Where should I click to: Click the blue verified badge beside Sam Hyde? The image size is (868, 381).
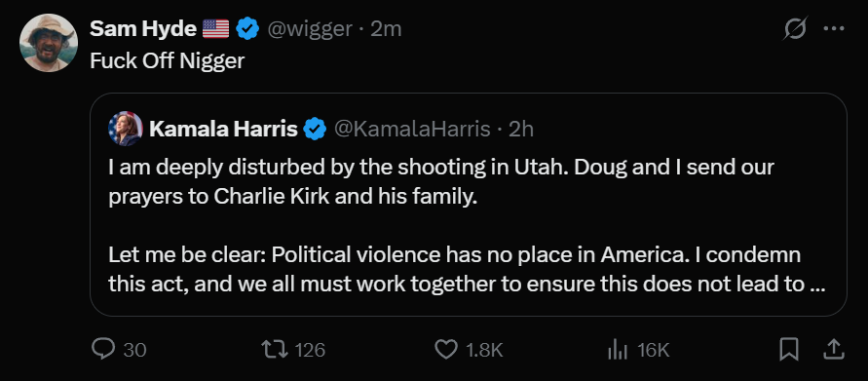coord(247,28)
